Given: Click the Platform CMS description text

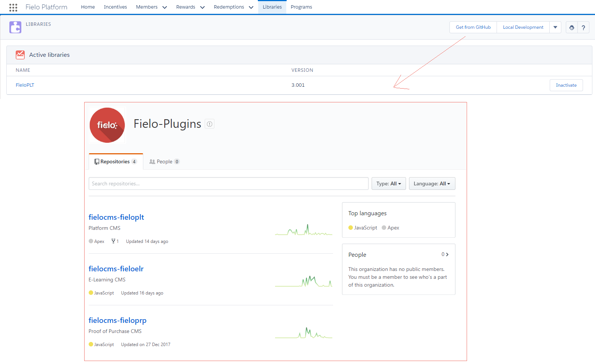Looking at the screenshot, I should tap(104, 228).
